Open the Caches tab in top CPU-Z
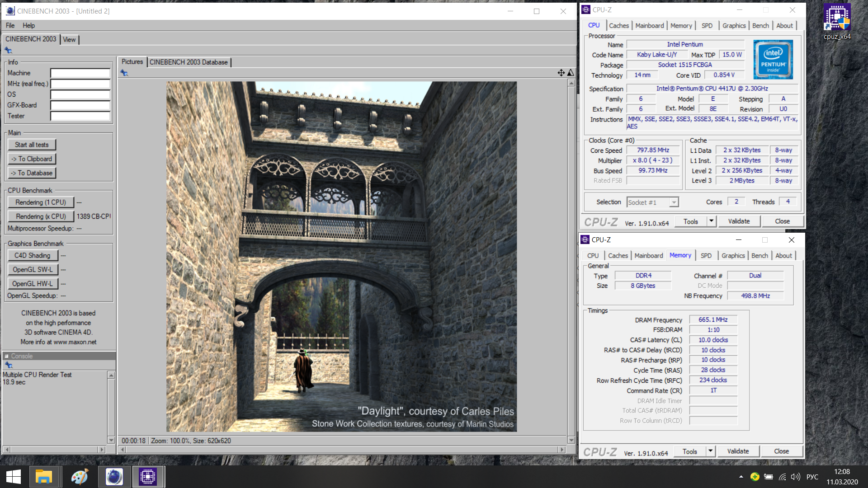 coord(618,26)
